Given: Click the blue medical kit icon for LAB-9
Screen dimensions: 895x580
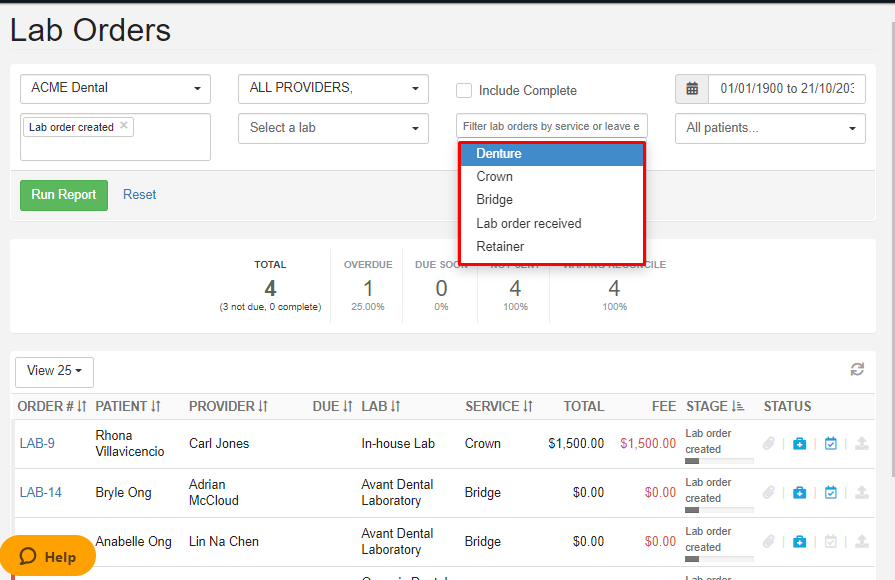Looking at the screenshot, I should point(799,443).
